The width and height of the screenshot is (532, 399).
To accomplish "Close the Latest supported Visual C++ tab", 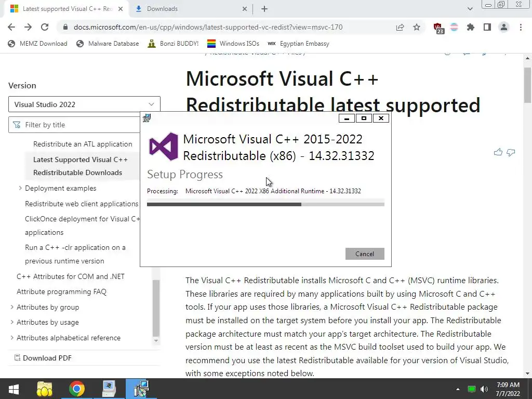I will (x=121, y=9).
